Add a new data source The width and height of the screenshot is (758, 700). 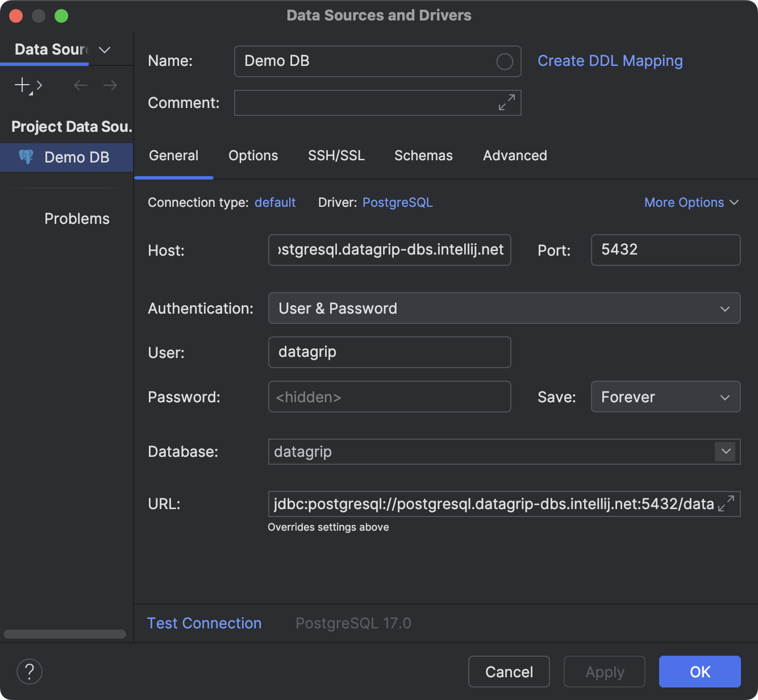coord(20,85)
